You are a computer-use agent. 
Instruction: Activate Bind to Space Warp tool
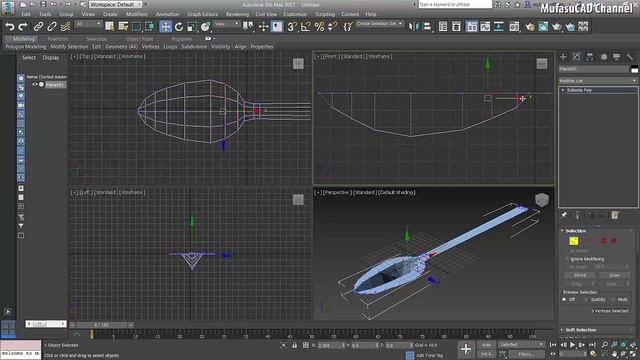point(65,27)
